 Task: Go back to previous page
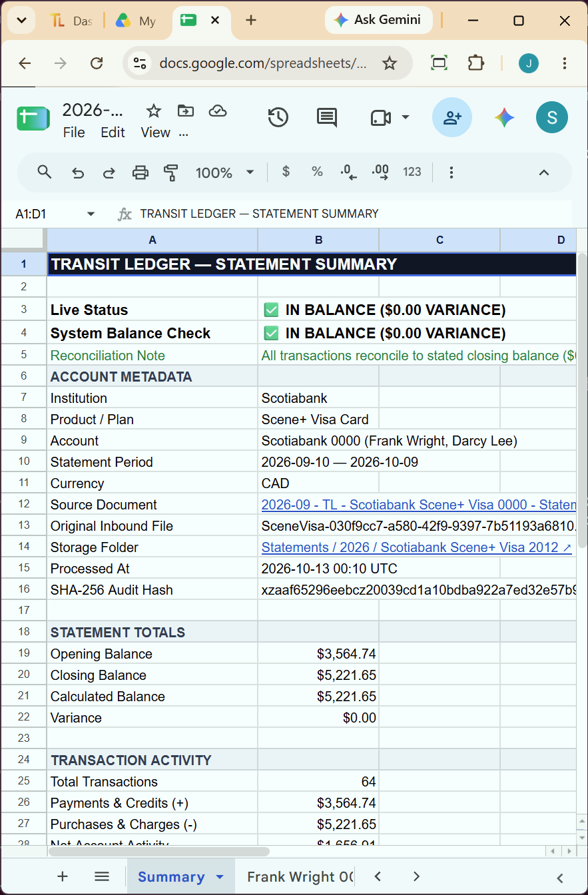[25, 63]
